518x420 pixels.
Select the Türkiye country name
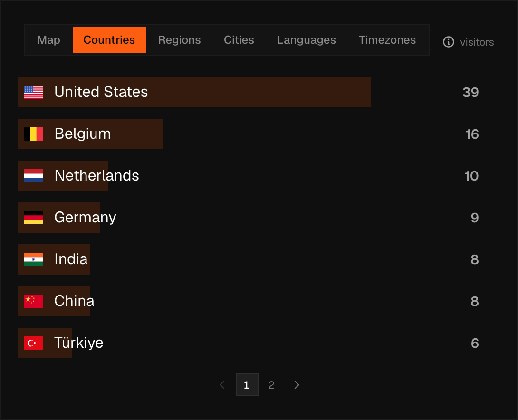[x=79, y=343]
